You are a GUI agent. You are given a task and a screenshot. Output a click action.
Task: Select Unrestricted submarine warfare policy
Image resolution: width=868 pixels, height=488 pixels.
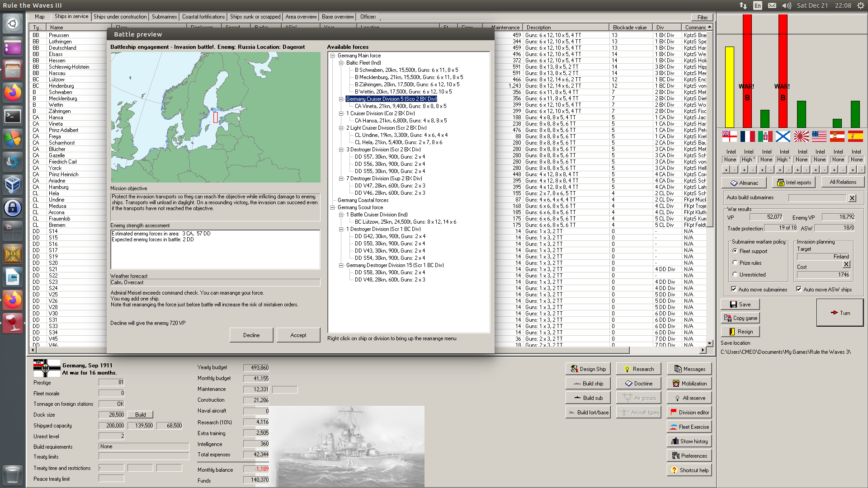coord(735,275)
